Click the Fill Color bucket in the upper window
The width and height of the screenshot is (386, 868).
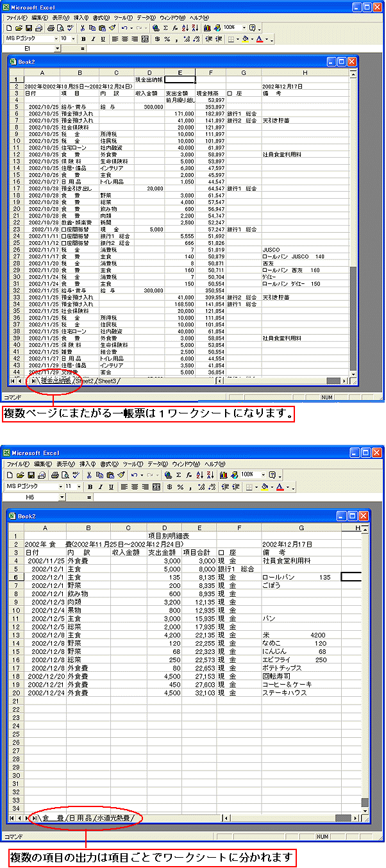coord(244,39)
